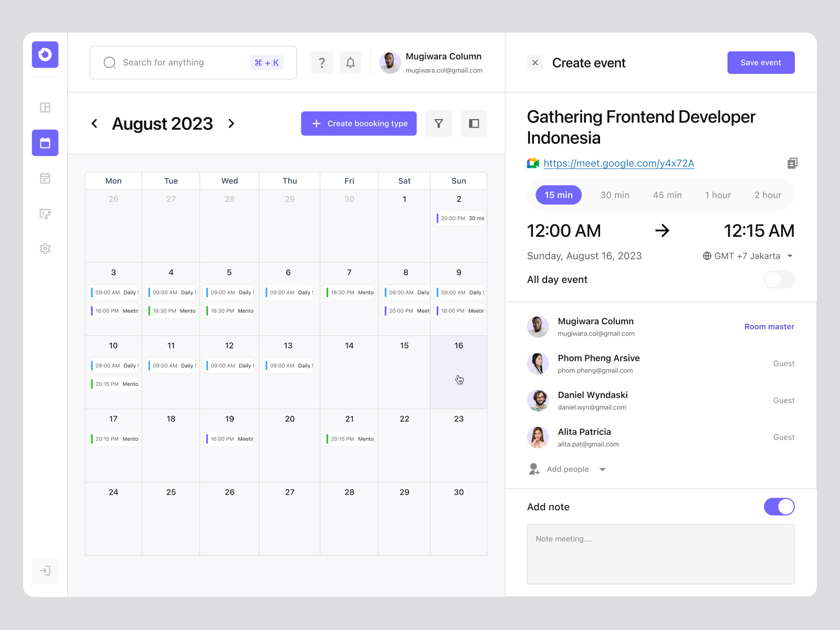The height and width of the screenshot is (630, 840).
Task: Go to next month with the right chevron
Action: click(x=232, y=123)
